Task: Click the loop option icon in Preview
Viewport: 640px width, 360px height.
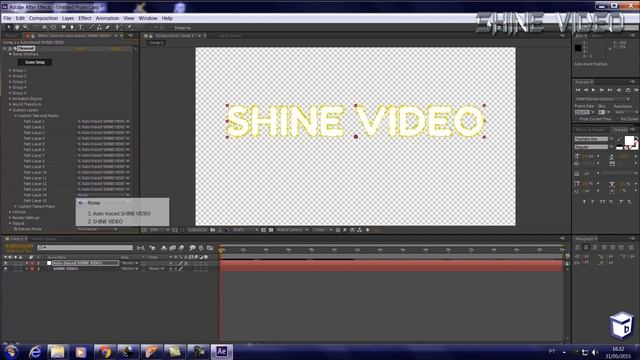Action: click(x=628, y=90)
